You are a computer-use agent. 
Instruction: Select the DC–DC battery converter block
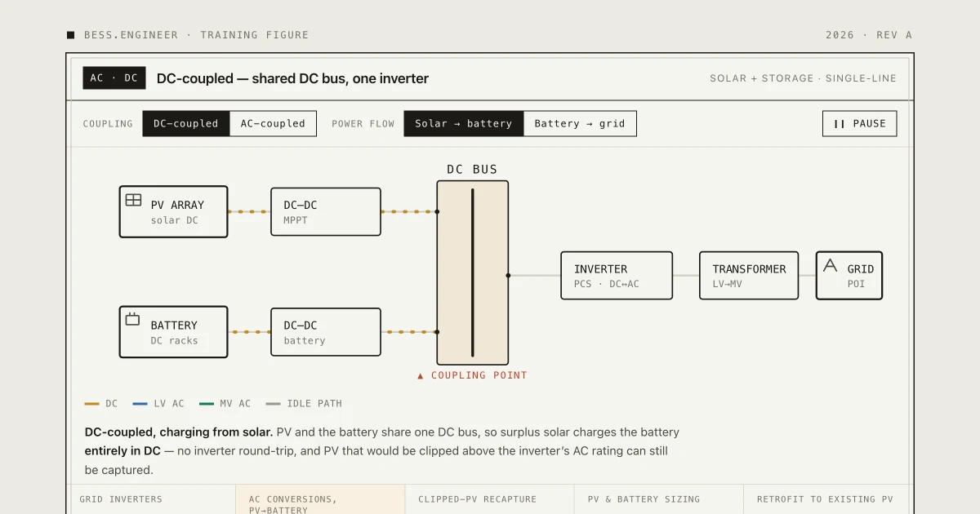click(326, 332)
